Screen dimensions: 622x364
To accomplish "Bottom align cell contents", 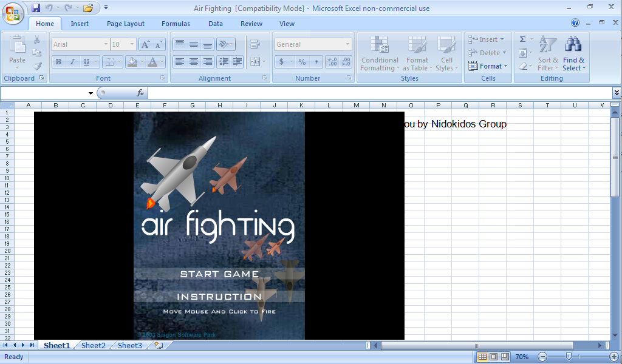I will pyautogui.click(x=208, y=44).
